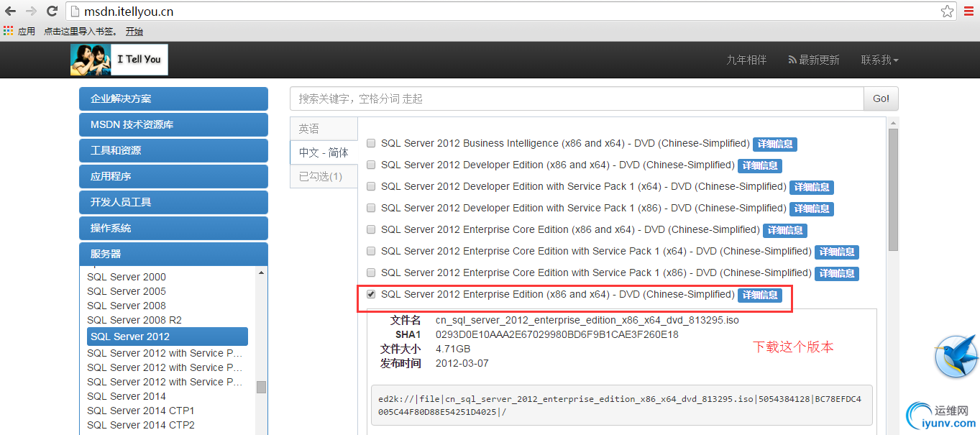Select SQL Server 2014 CTP2 in the list
Screen dimensions: 980x435
(141, 425)
